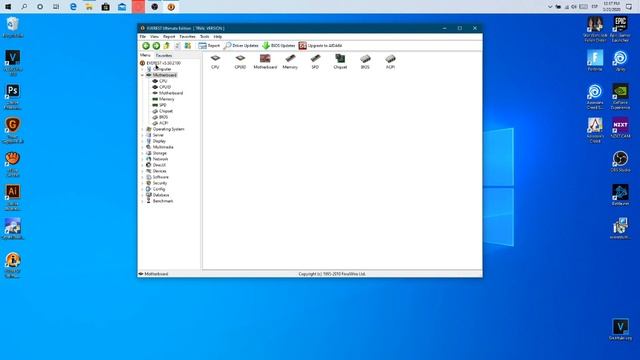The height and width of the screenshot is (360, 640).
Task: Select Devices in the tree
Action: 159,171
